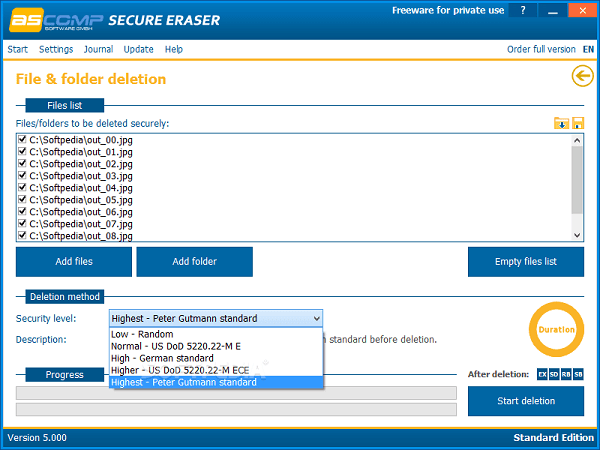The image size is (600, 450).
Task: Click the Progress section header
Action: point(65,375)
